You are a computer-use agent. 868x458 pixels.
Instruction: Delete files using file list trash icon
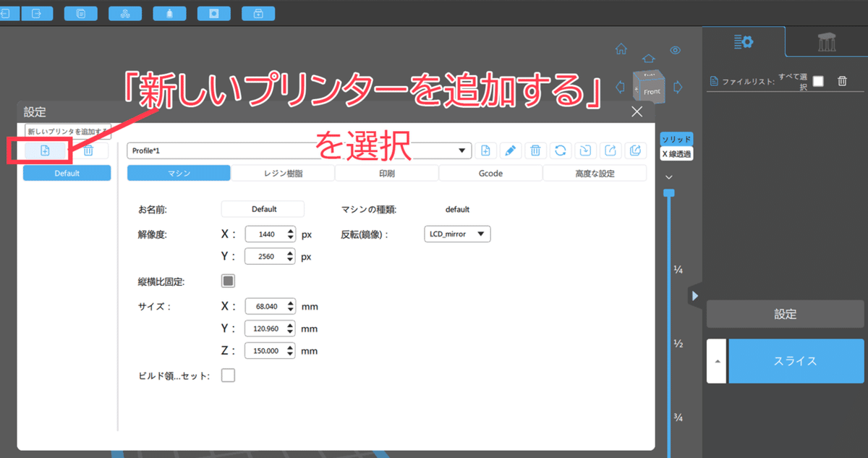[x=842, y=80]
